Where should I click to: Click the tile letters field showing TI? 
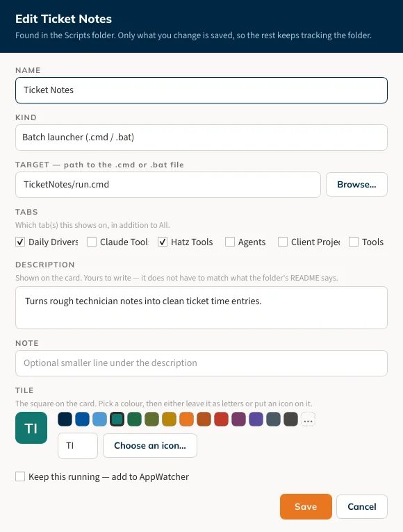tap(78, 446)
